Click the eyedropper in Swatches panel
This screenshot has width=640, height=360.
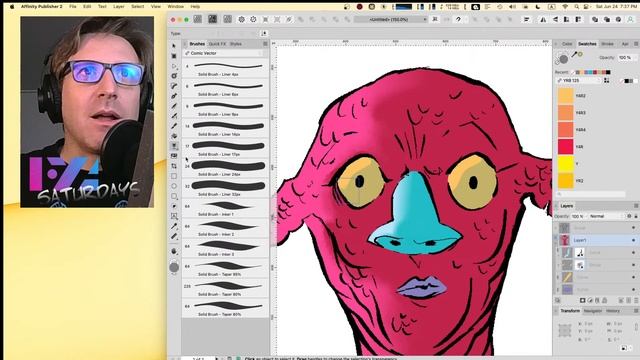pyautogui.click(x=574, y=54)
